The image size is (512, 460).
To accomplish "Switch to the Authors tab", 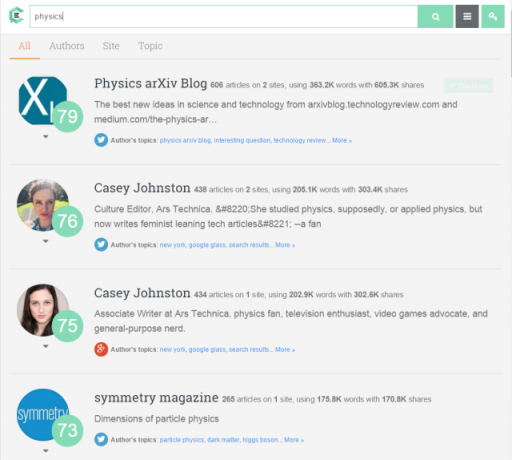I will pos(67,46).
